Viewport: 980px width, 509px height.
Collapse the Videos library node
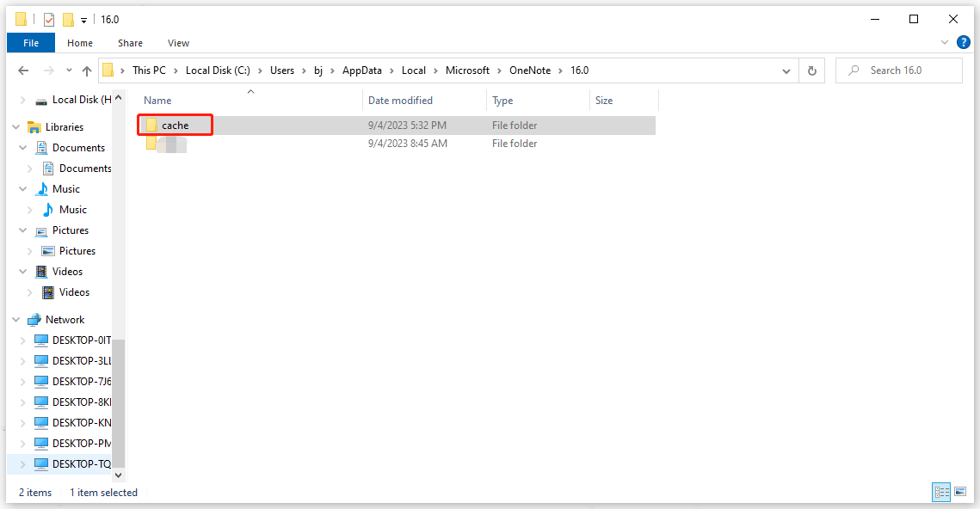[x=23, y=272]
